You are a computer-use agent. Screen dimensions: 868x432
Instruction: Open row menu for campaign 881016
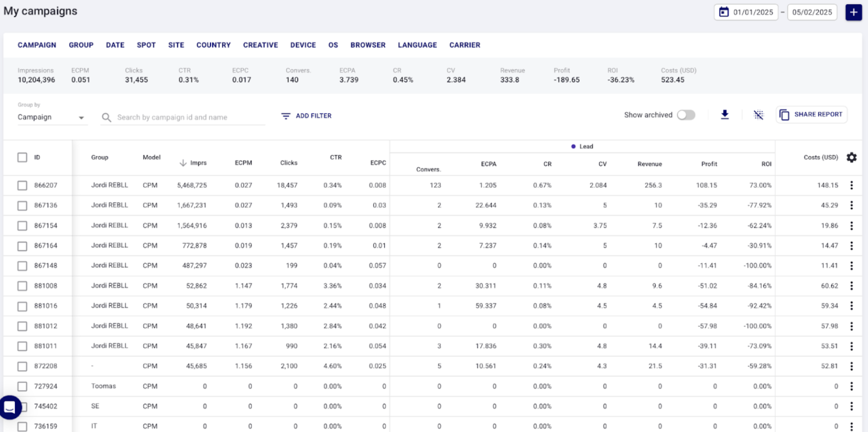click(x=851, y=306)
